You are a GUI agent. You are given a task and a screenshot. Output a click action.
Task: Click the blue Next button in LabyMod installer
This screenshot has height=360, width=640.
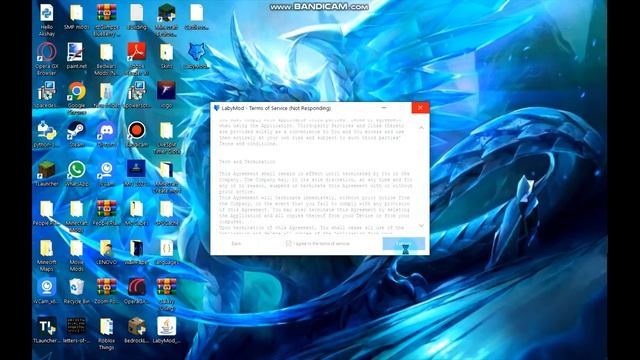(x=403, y=244)
